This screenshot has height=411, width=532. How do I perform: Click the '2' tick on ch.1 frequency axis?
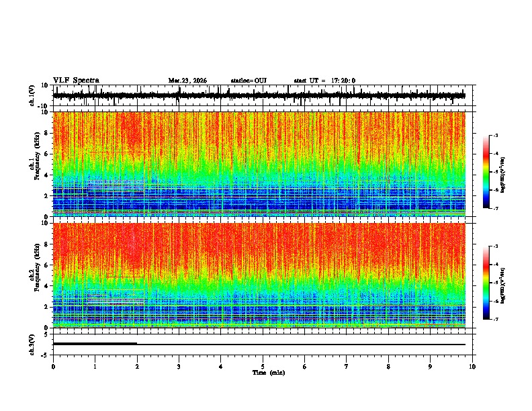(46, 196)
